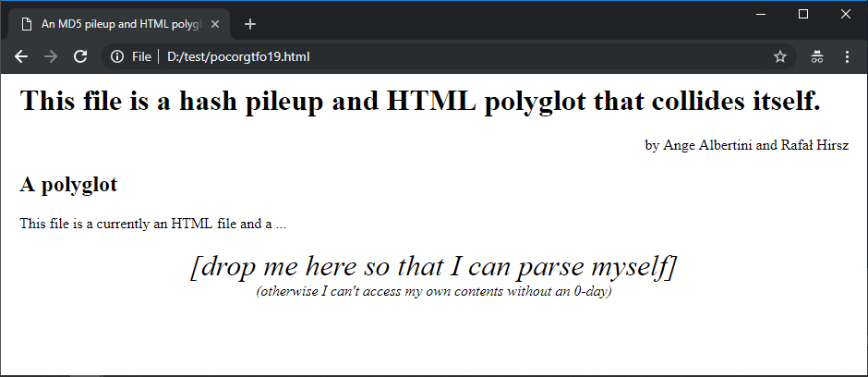Click the forward navigation arrow
The image size is (868, 377).
[x=51, y=57]
